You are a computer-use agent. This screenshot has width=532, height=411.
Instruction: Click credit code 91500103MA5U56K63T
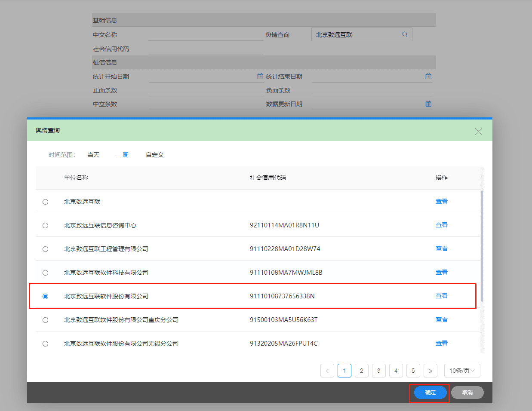coord(283,320)
